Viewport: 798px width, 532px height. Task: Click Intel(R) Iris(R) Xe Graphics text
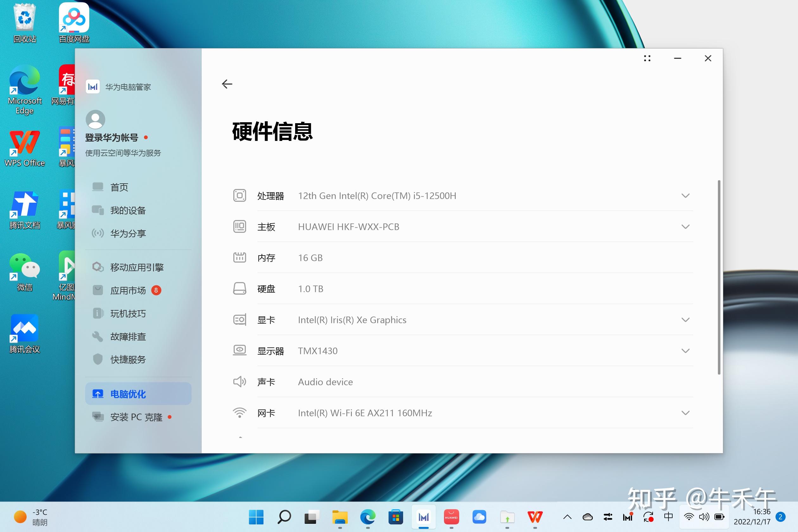352,320
